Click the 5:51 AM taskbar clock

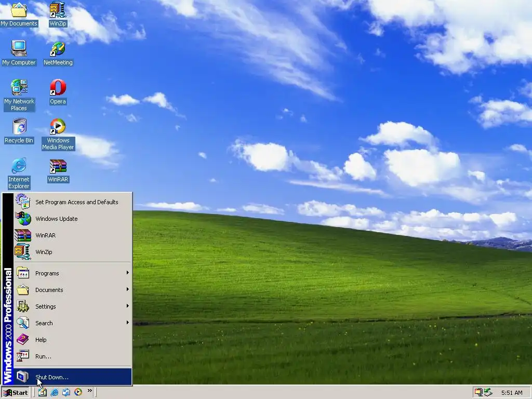(512, 393)
